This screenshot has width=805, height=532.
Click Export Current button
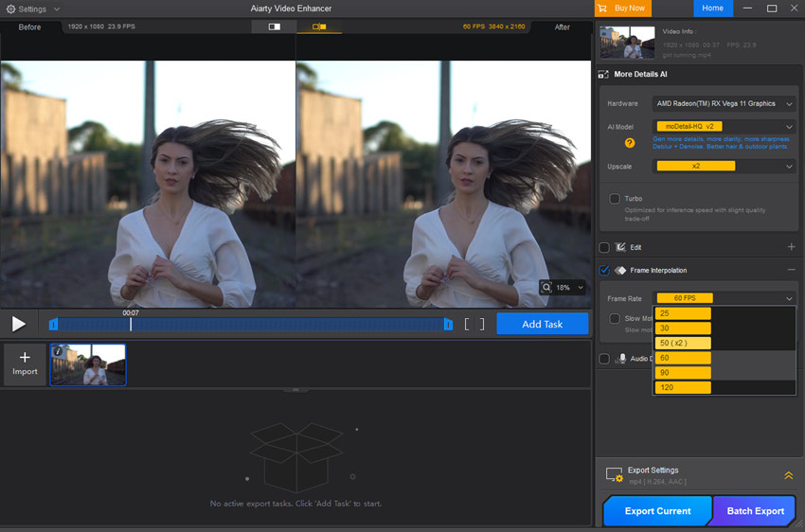point(657,511)
